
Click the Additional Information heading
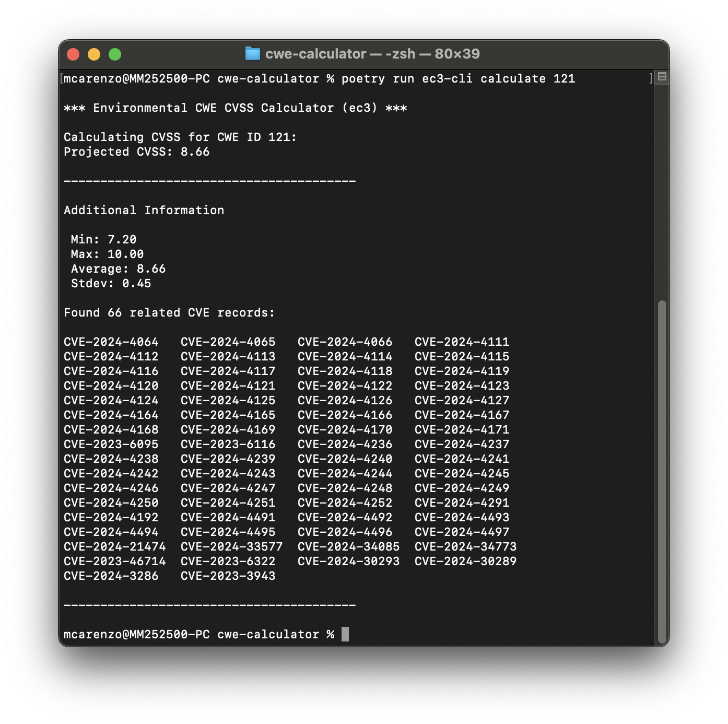pos(144,210)
